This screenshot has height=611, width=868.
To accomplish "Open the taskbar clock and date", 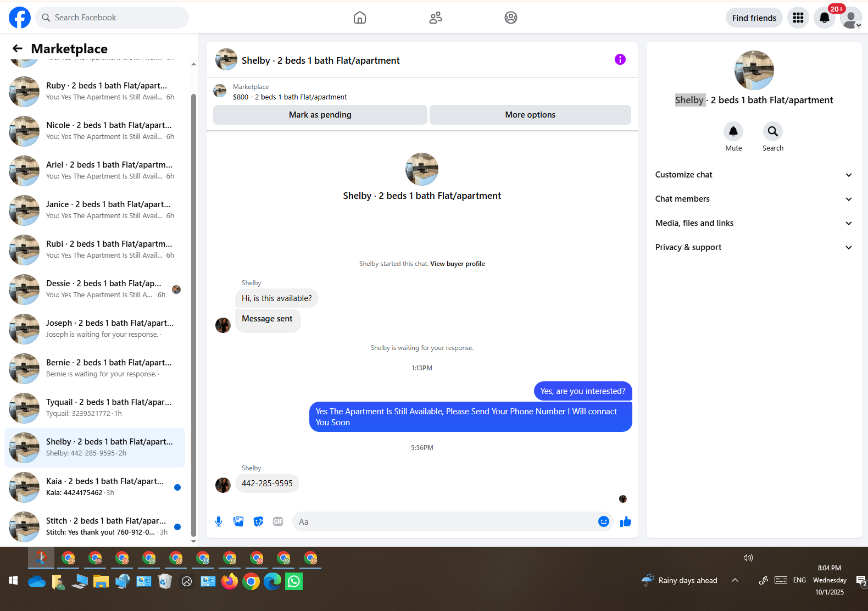I will pos(830,580).
